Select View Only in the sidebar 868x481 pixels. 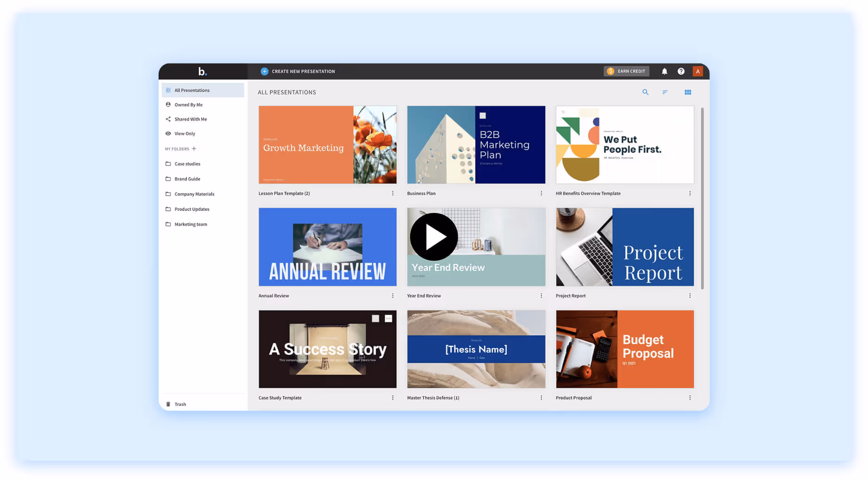pos(185,133)
